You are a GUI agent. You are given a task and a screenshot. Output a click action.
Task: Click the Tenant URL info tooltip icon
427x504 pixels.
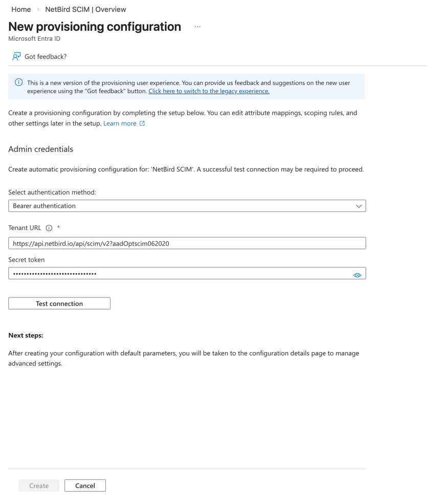[49, 228]
